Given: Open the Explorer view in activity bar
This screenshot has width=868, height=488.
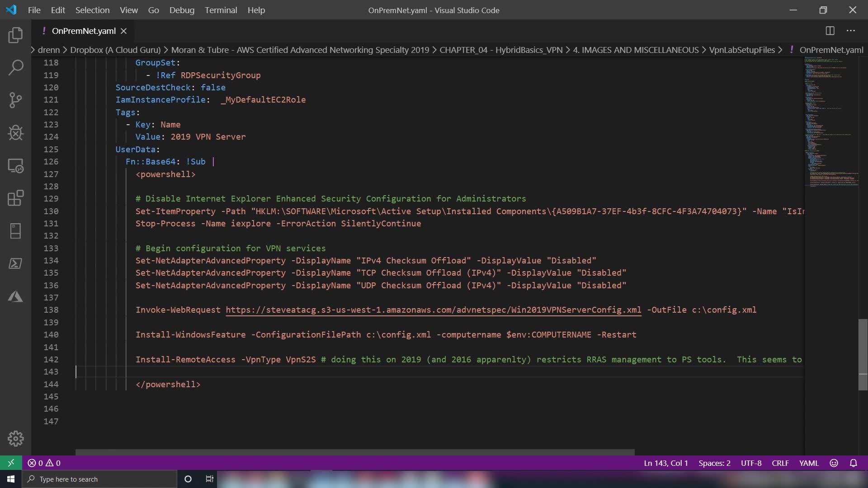Looking at the screenshot, I should (15, 35).
